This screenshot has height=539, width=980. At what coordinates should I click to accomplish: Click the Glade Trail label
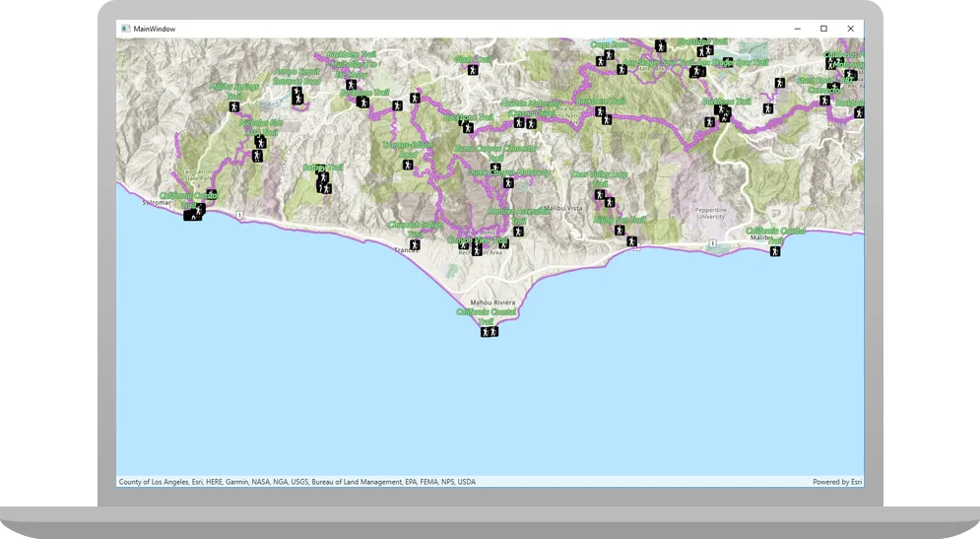point(473,59)
